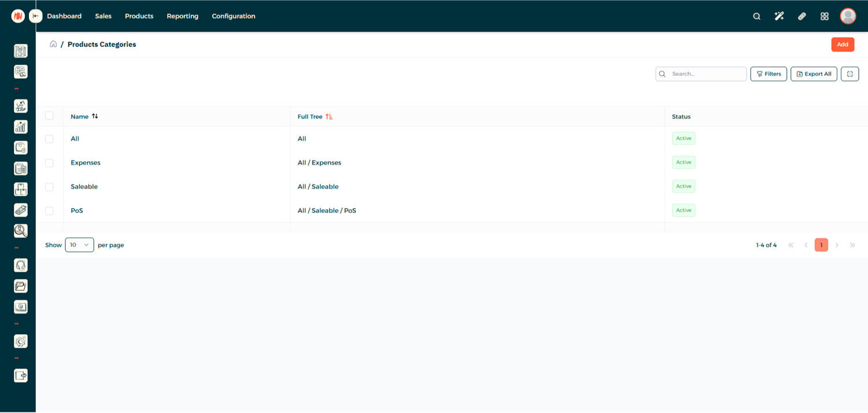The height and width of the screenshot is (413, 868).
Task: Click the Add button
Action: pyautogui.click(x=843, y=45)
